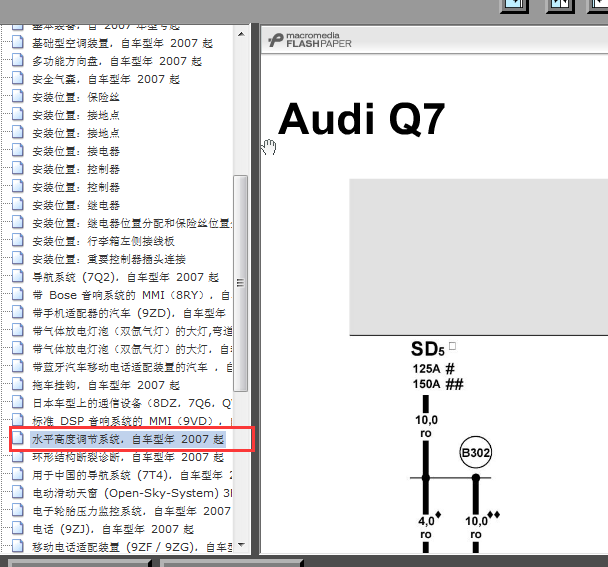Click the document icon beside 安装位置：接电器
The image size is (608, 567).
tap(17, 150)
